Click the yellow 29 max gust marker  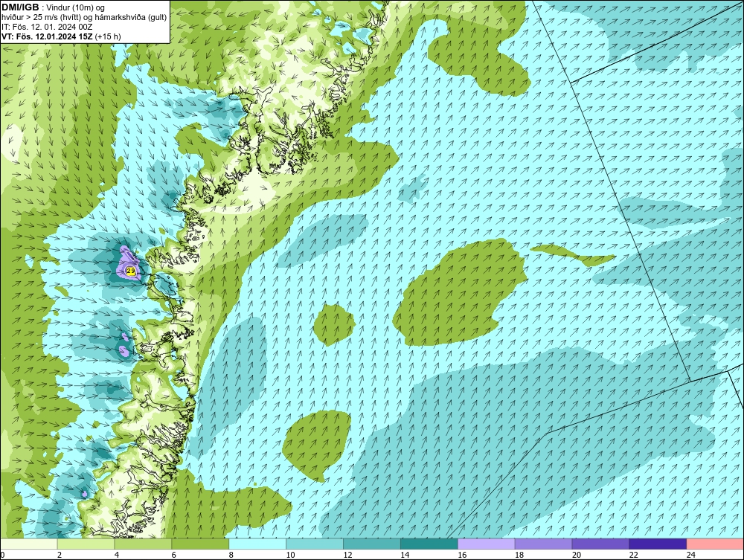click(x=131, y=271)
